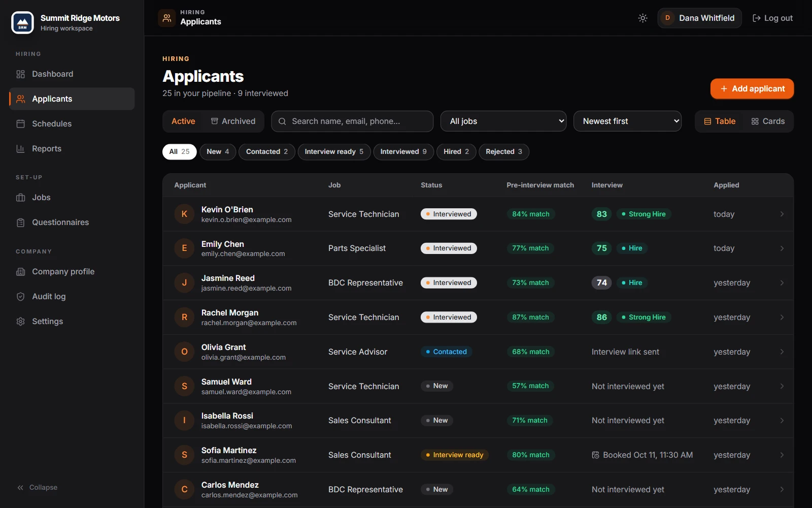Click Olivia Grant's avatar O
812x508 pixels.
click(x=184, y=352)
